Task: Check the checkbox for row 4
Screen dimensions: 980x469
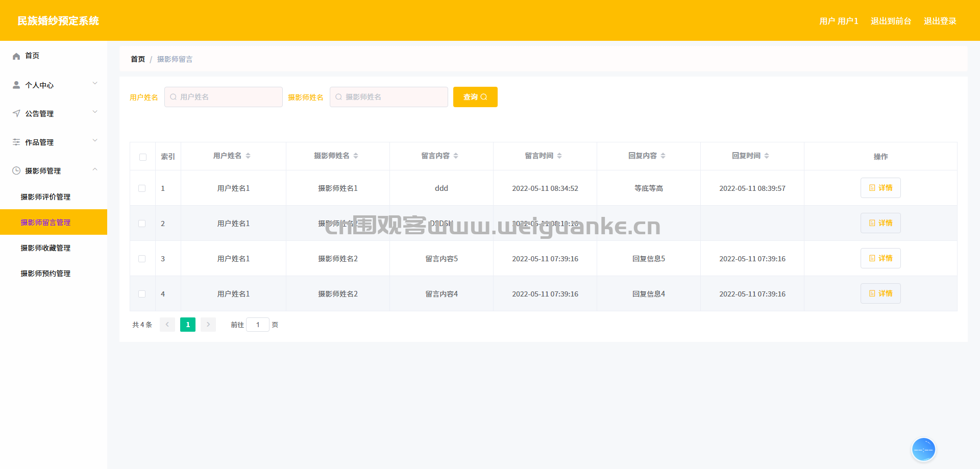Action: (142, 294)
